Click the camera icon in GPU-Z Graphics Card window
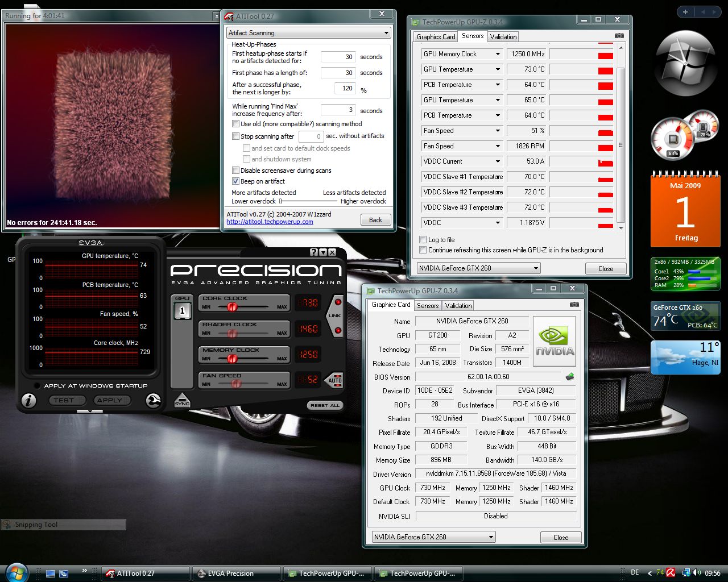 point(574,305)
